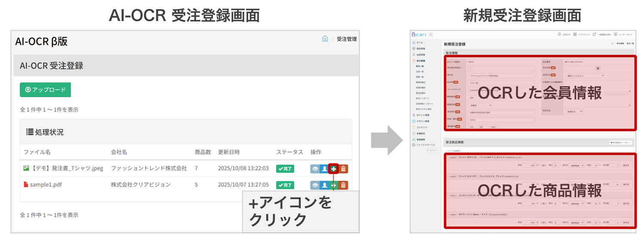
Task: Open the calendar picker beside 受注日時
Action: (598, 68)
